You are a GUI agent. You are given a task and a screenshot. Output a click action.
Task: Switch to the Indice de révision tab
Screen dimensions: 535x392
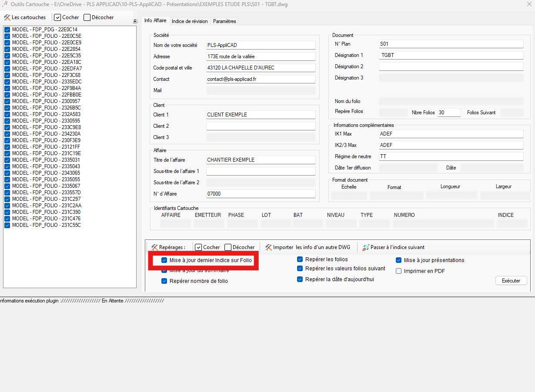[190, 21]
